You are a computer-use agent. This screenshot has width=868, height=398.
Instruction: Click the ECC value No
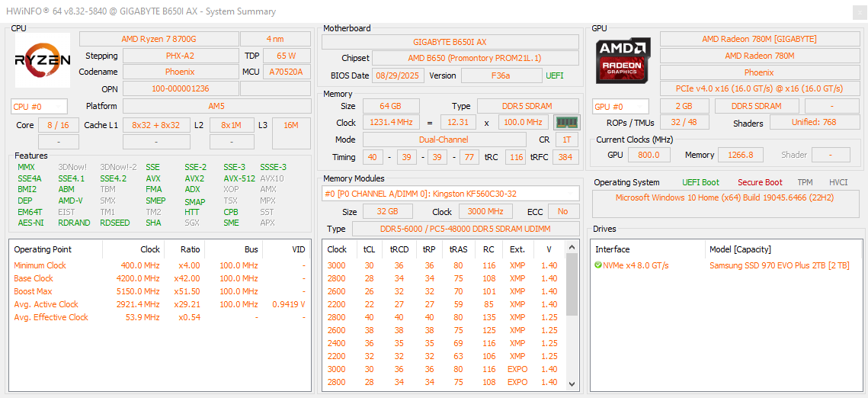click(563, 211)
